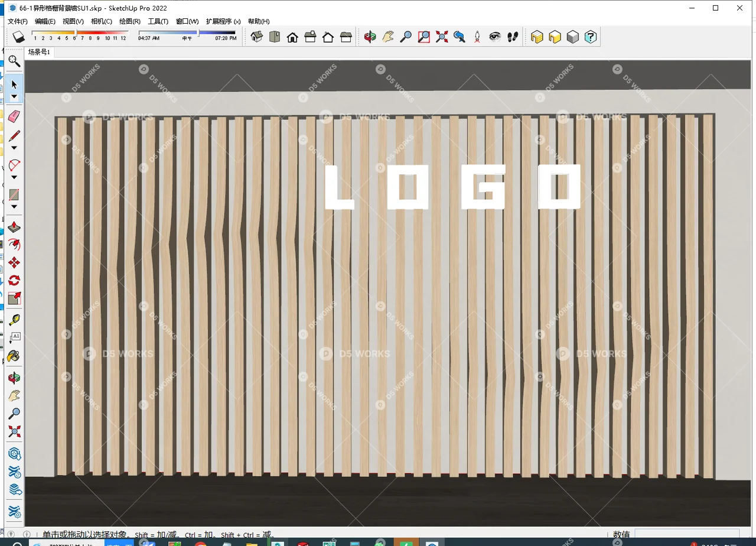756x546 pixels.
Task: Expand the shapes tool dropdown in left toolbar
Action: pyautogui.click(x=14, y=206)
